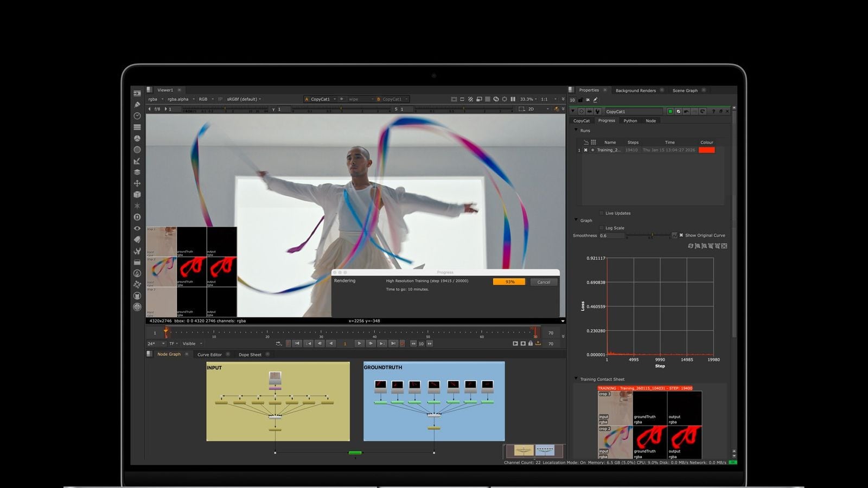Click the playback loop mode icon
The image size is (868, 488).
pyautogui.click(x=279, y=343)
